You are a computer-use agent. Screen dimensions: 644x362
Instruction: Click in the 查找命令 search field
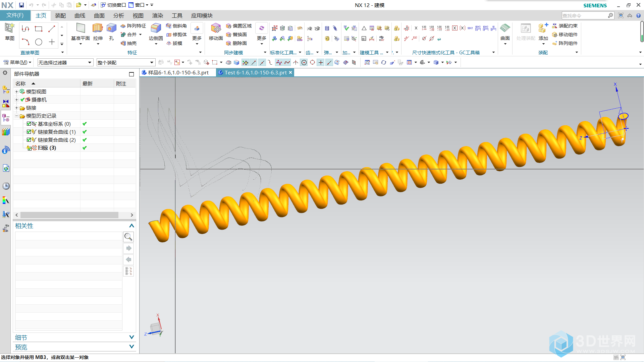pyautogui.click(x=584, y=15)
